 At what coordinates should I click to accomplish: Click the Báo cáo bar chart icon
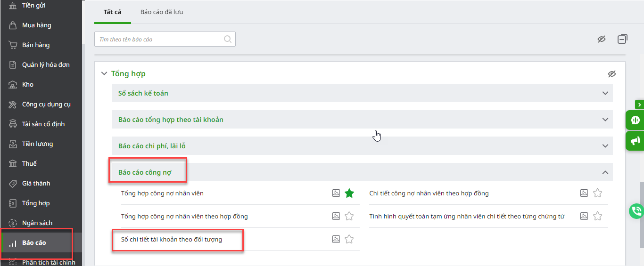click(13, 243)
